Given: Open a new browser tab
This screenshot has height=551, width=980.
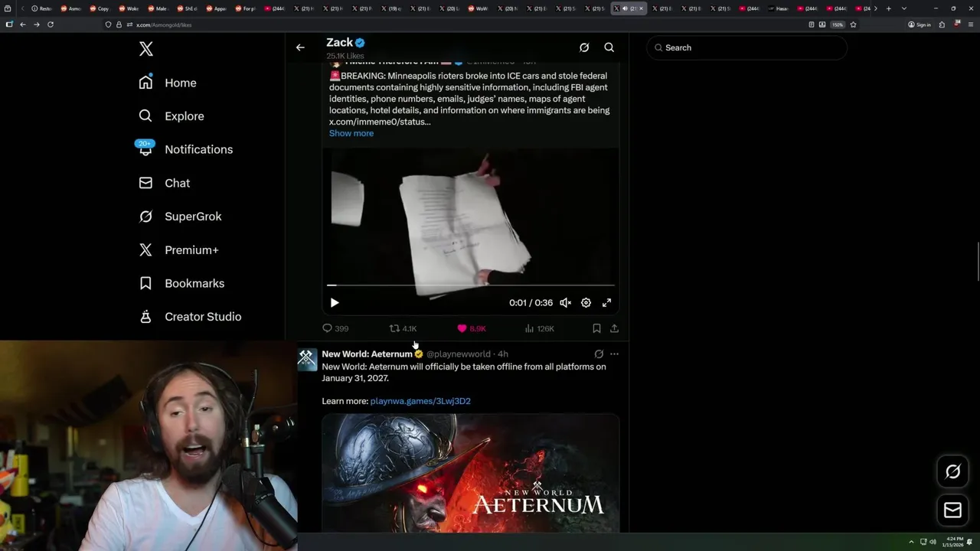Looking at the screenshot, I should [x=888, y=8].
